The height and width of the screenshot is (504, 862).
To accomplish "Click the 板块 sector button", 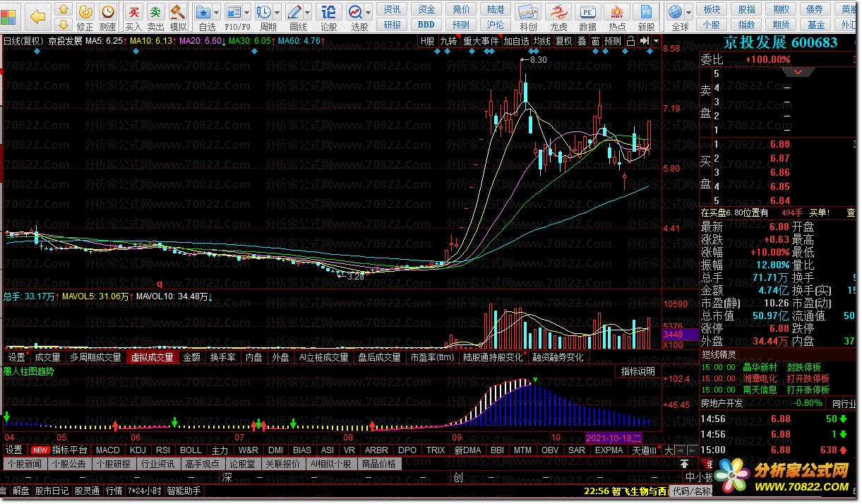I will point(713,9).
